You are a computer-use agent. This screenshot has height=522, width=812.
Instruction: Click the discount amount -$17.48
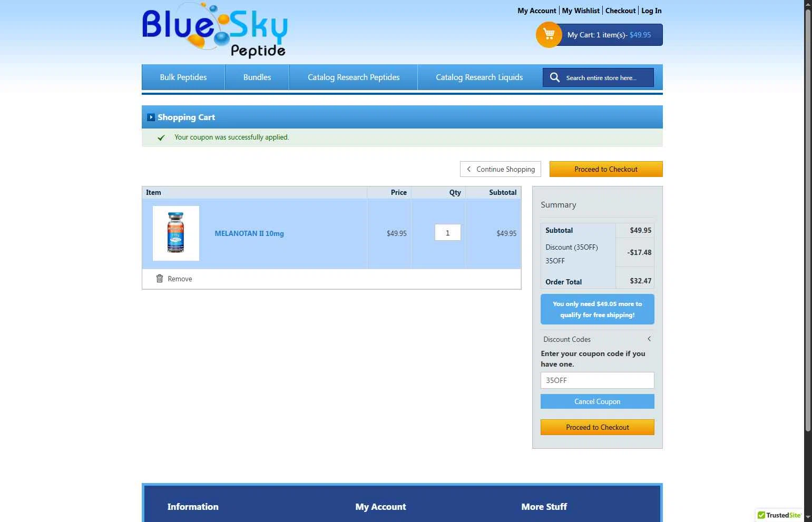[x=639, y=252]
